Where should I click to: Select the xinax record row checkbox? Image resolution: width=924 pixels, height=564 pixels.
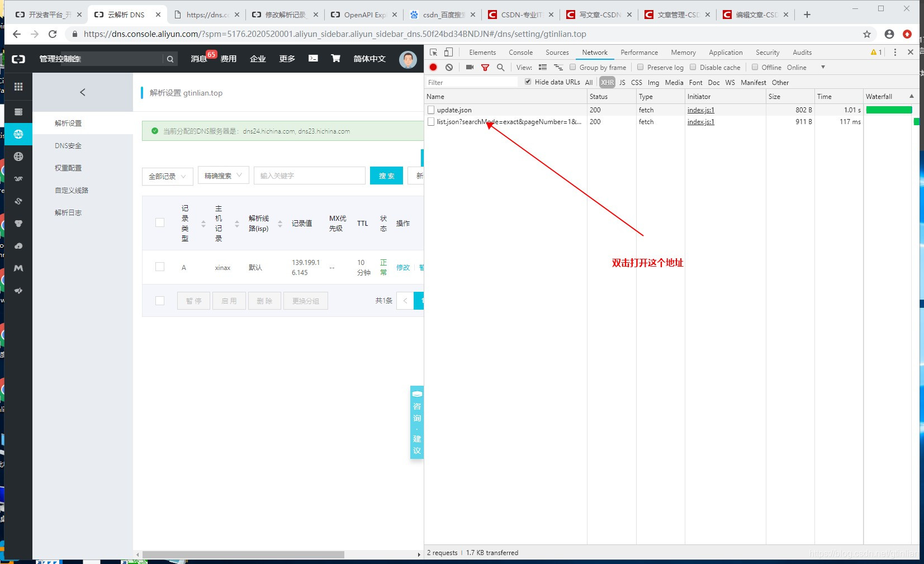160,267
